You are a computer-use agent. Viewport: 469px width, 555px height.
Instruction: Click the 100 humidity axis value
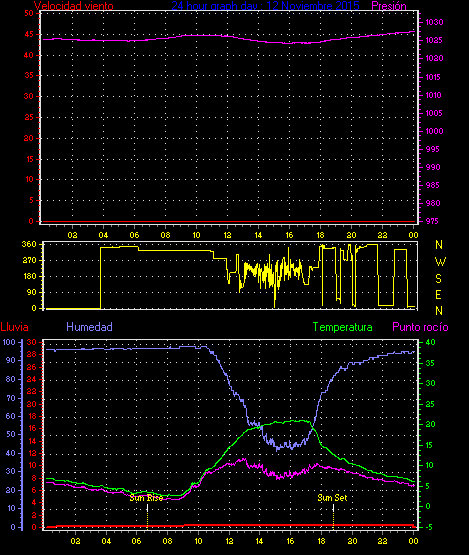9,342
